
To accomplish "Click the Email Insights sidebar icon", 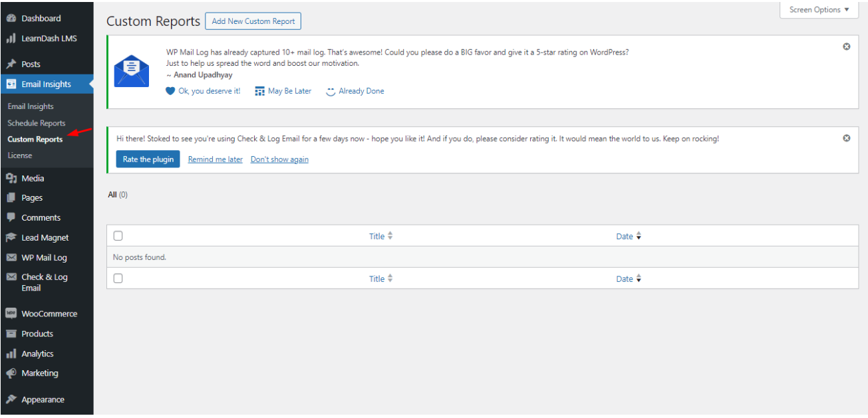I will point(11,84).
